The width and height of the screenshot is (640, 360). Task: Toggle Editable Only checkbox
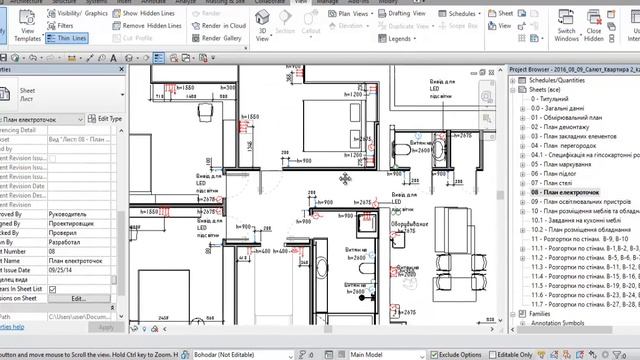click(493, 355)
